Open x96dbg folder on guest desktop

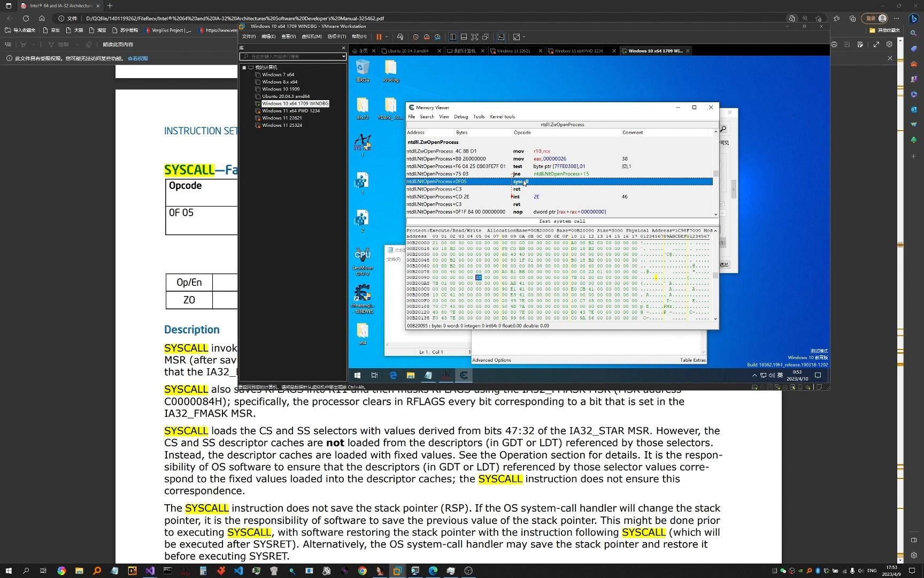click(x=390, y=71)
